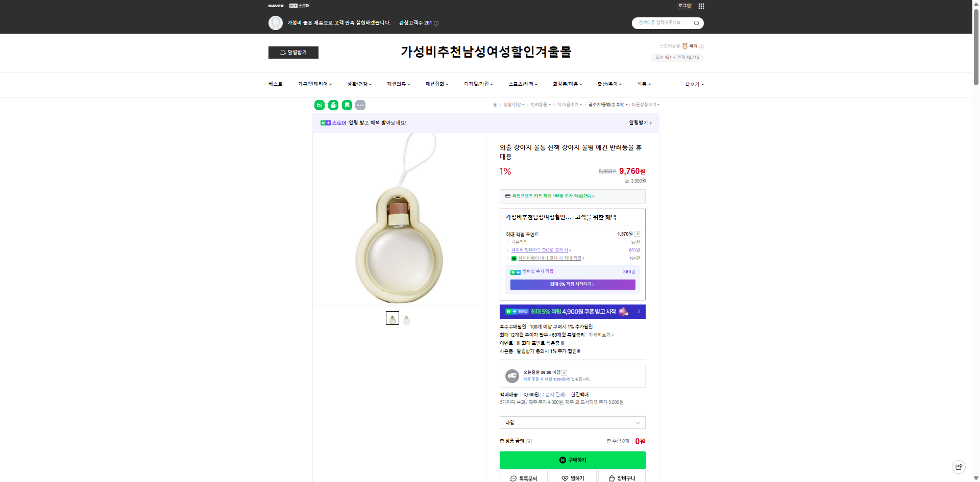Click the NAVER logo at top left
Image resolution: width=980 pixels, height=482 pixels.
276,6
